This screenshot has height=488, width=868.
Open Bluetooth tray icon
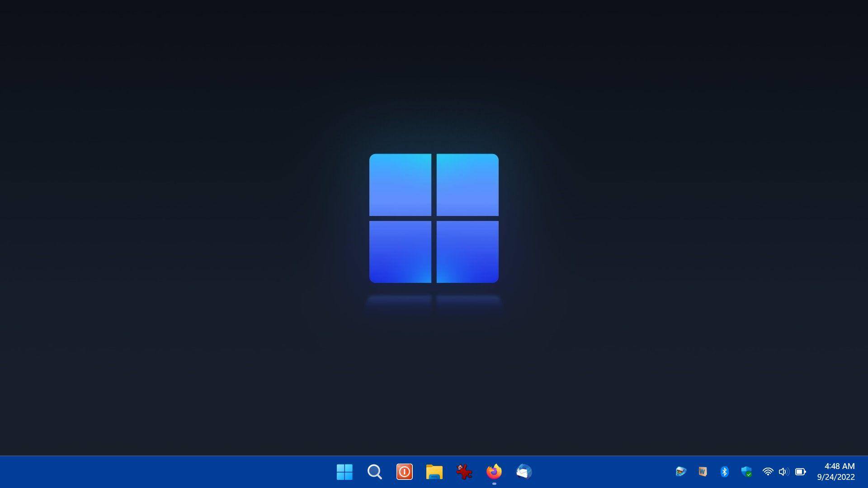724,472
